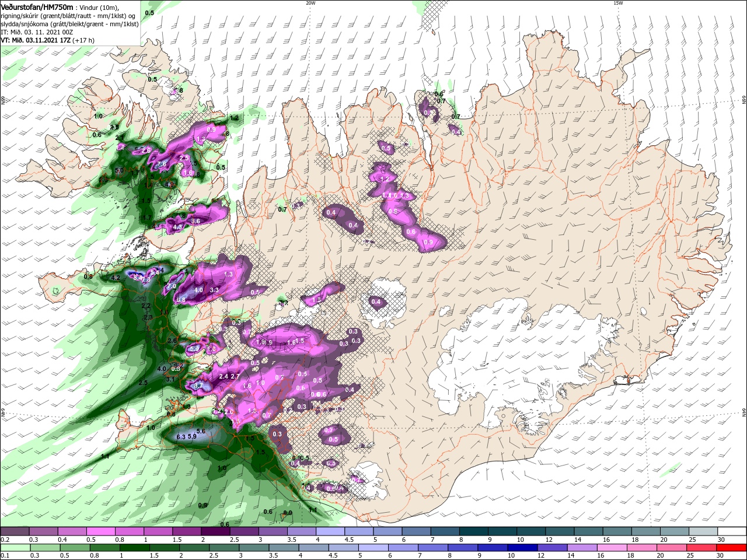
Task: Click the VT: Mið. 03.11.2021 17Z (+17 h) line
Action: tap(48, 40)
